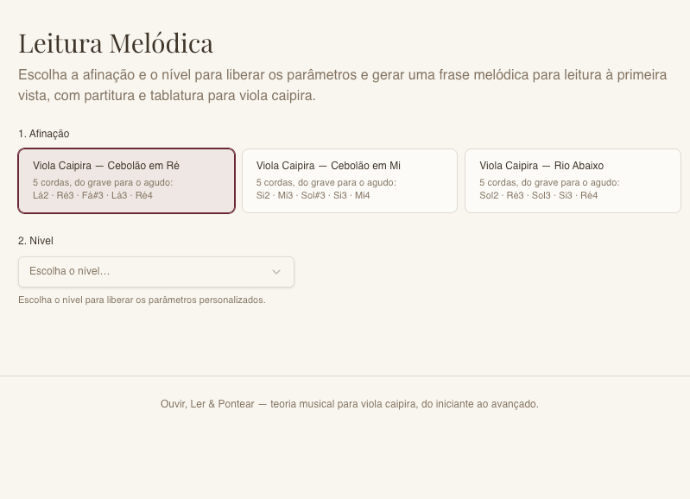Image resolution: width=690 pixels, height=499 pixels.
Task: Select the Cebolão em Mi tuning card
Action: 350,181
